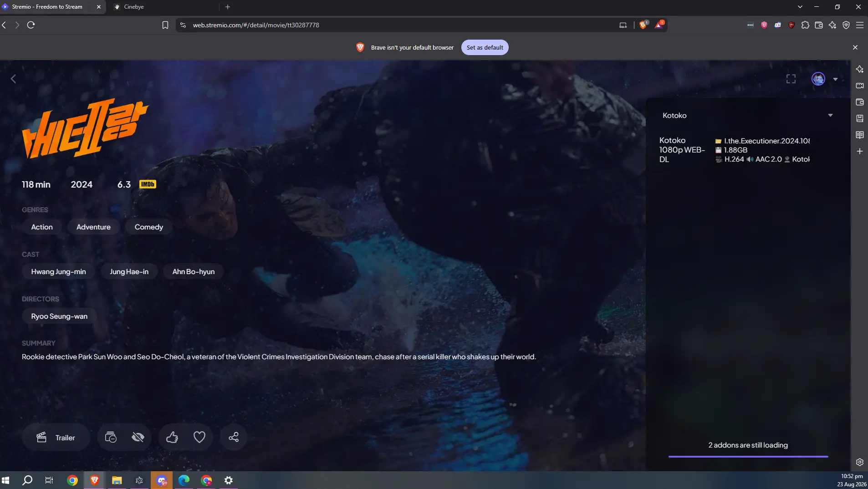Launch File Explorer from the taskbar

coord(117,480)
